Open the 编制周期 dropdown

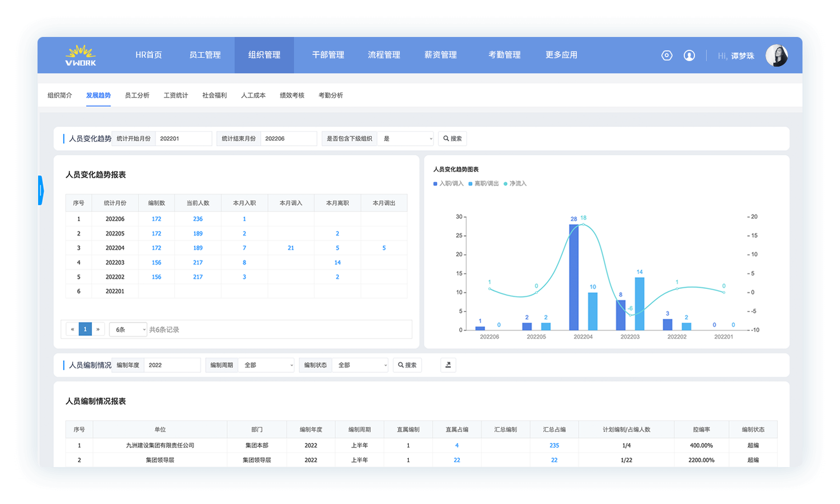267,365
